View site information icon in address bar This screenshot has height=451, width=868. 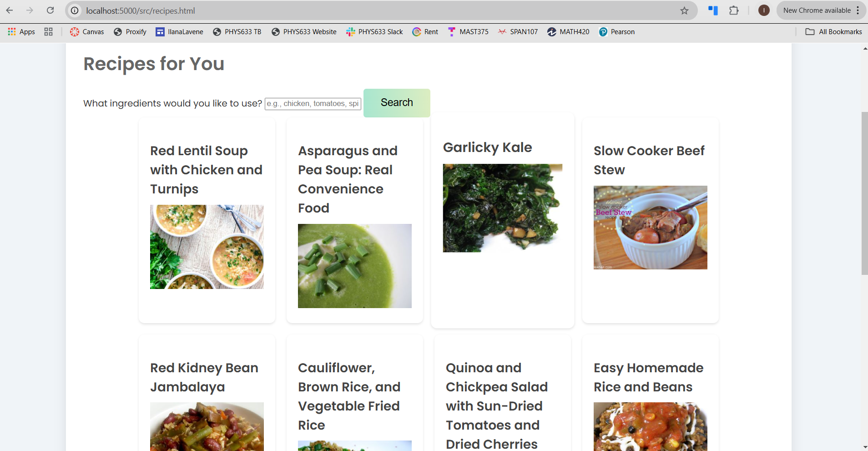click(75, 10)
